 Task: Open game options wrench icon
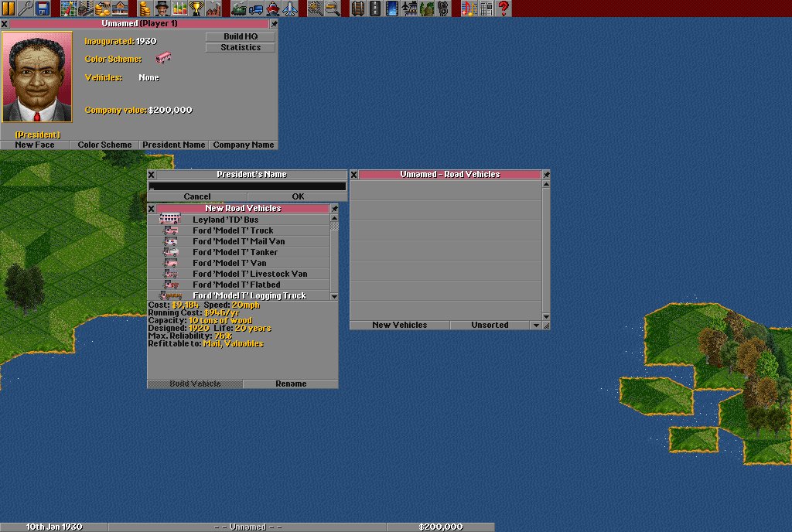tap(26, 8)
